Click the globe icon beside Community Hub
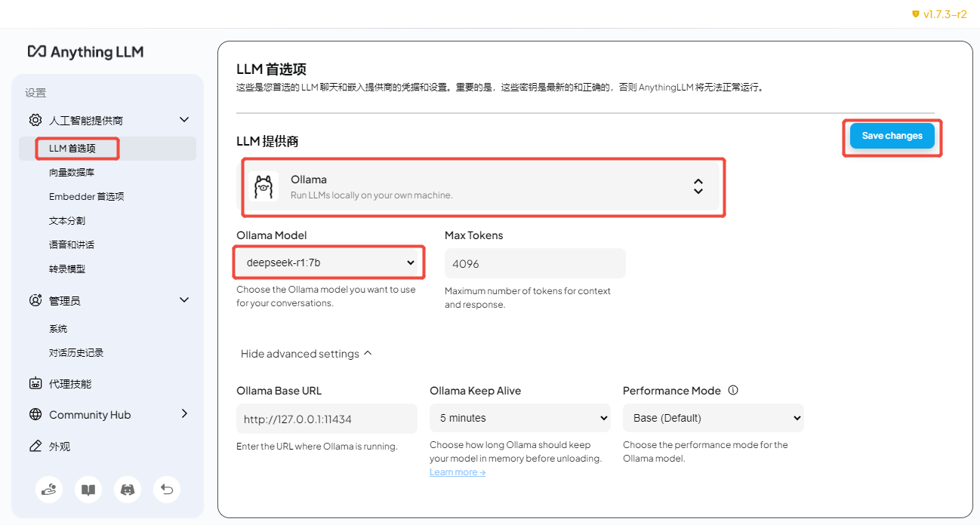Image resolution: width=980 pixels, height=525 pixels. coord(35,414)
